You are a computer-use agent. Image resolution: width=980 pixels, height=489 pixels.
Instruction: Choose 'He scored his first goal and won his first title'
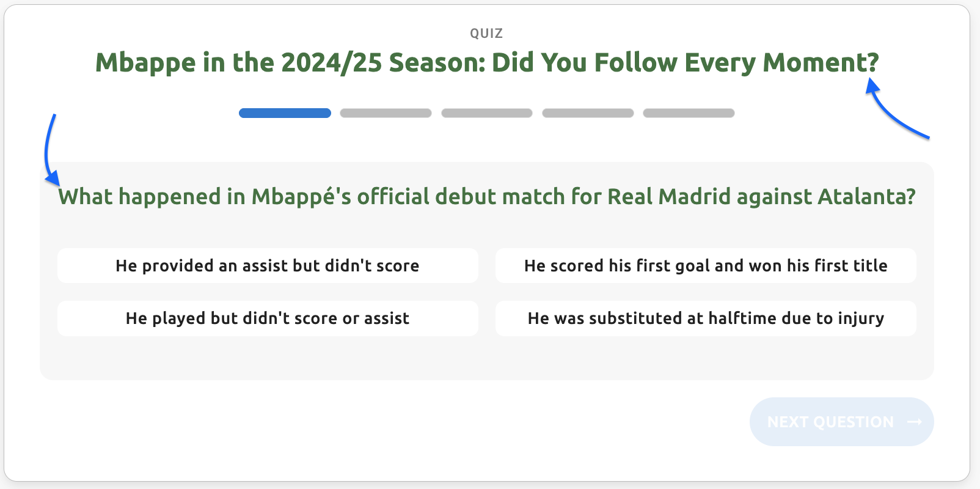(x=706, y=266)
